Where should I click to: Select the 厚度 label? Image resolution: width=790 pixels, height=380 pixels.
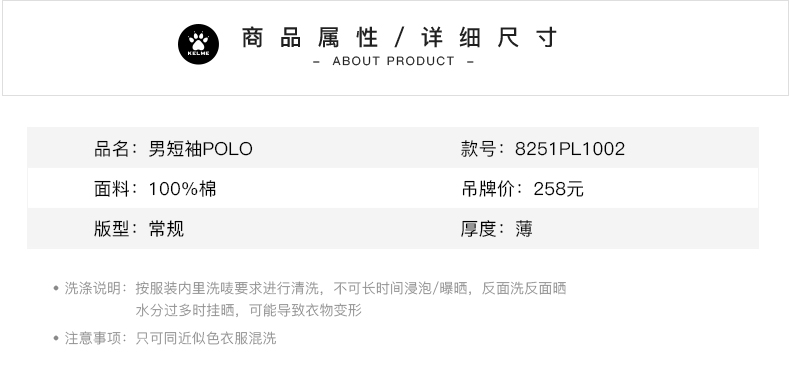478,229
